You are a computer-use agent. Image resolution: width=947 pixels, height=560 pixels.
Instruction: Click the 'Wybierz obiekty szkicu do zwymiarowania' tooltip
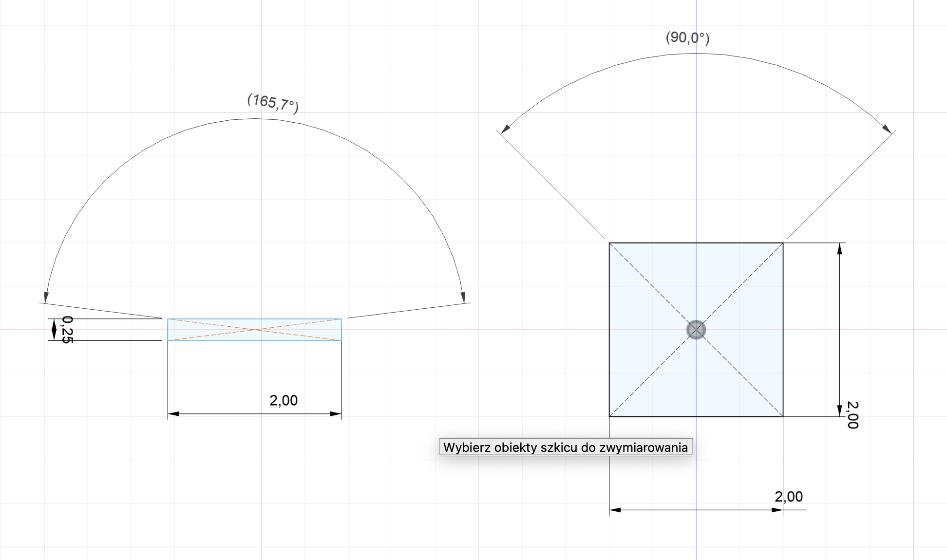click(x=566, y=447)
